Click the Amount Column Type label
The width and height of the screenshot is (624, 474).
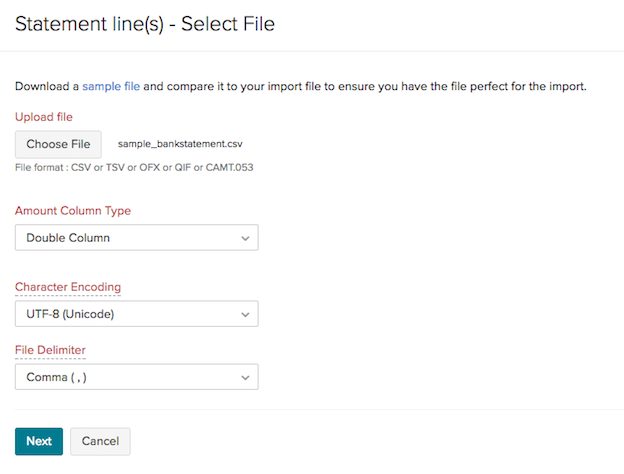tap(73, 211)
